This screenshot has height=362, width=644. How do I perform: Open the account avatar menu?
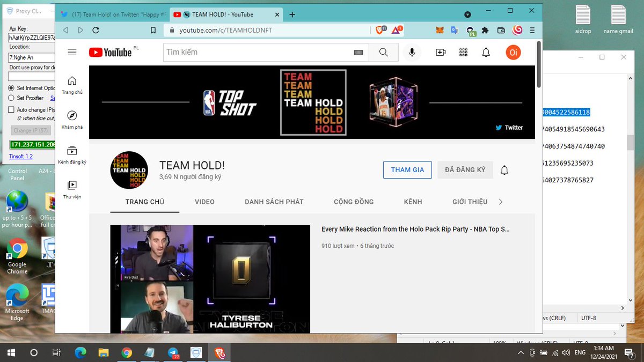[513, 52]
